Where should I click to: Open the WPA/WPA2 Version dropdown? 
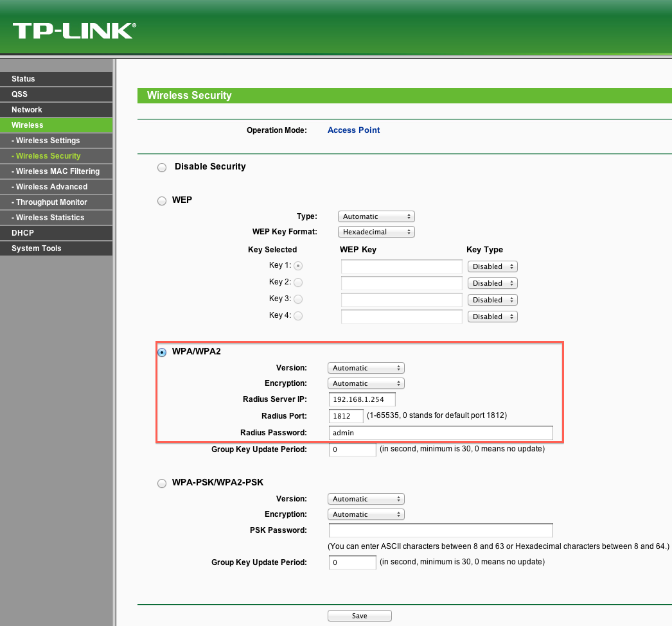[366, 369]
